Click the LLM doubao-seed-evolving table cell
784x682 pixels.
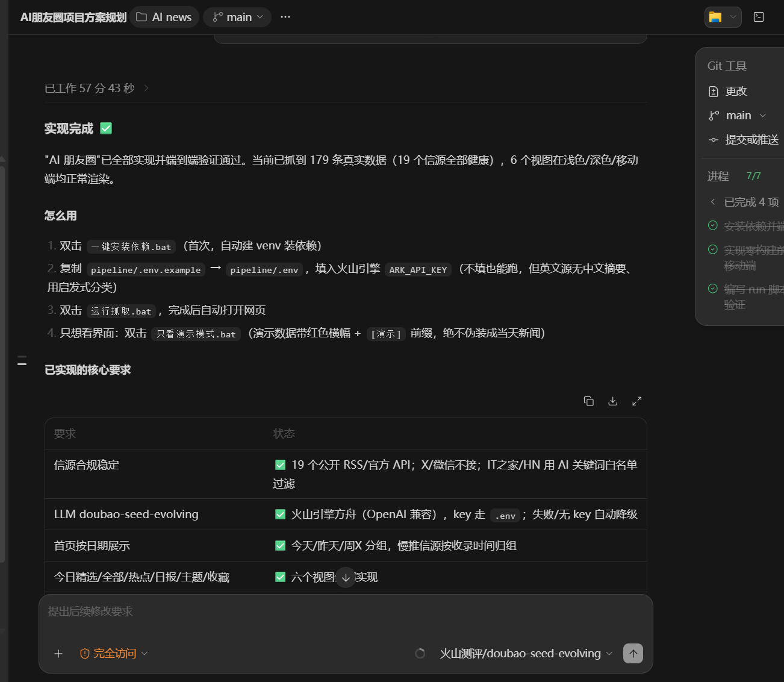[x=126, y=515]
